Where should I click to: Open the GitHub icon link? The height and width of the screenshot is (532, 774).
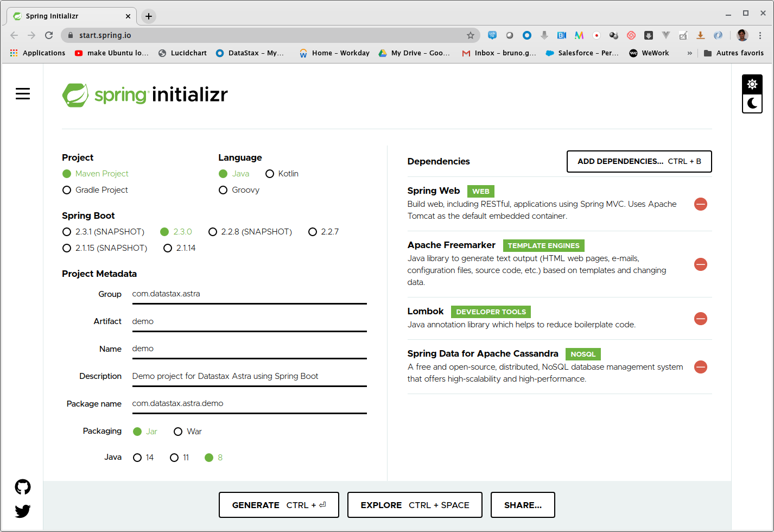[x=23, y=487]
